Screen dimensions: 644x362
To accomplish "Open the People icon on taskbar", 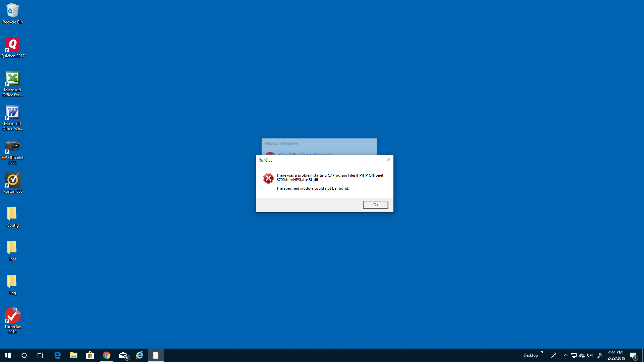I will [x=554, y=355].
